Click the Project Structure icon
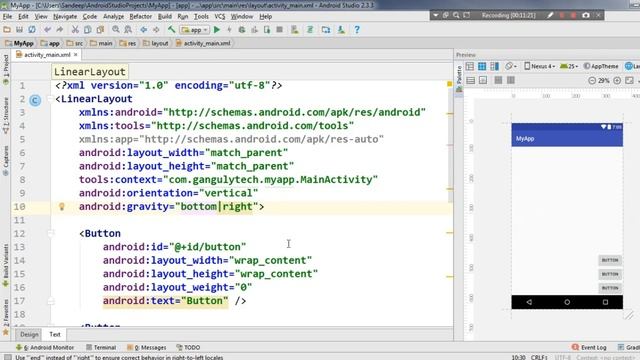This screenshot has width=640, height=360. click(x=326, y=29)
